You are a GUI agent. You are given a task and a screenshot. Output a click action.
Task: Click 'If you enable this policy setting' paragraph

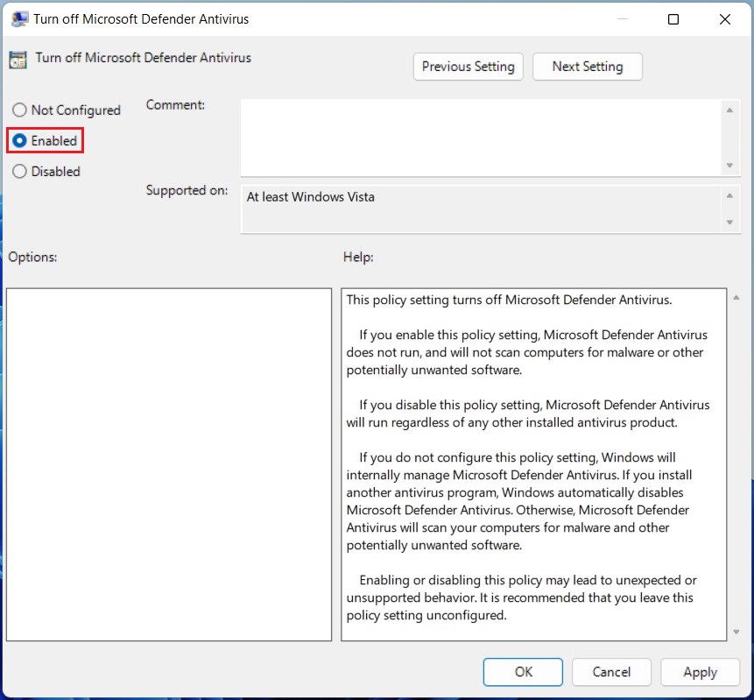(x=526, y=352)
